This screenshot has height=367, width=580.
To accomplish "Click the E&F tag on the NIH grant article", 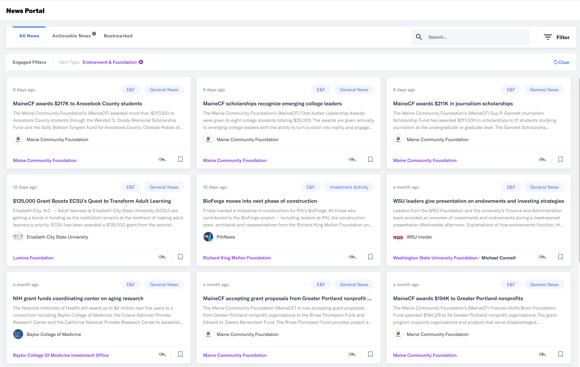I will coord(131,284).
